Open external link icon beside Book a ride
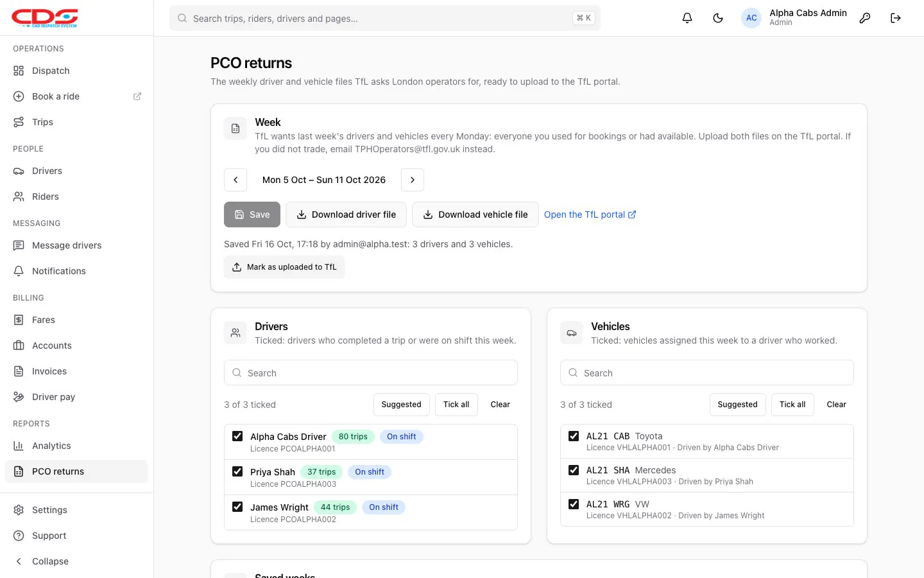The image size is (924, 578). point(137,96)
